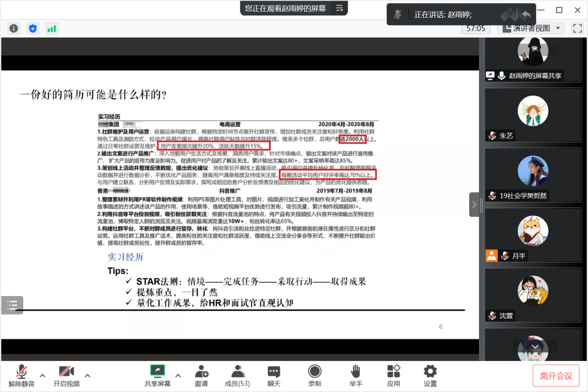This screenshot has width=588, height=392.
Task: Open meeting Settings gear
Action: (x=430, y=376)
